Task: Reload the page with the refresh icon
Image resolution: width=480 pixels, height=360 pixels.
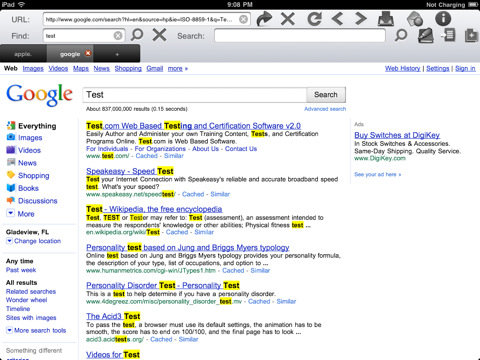Action: [314, 19]
